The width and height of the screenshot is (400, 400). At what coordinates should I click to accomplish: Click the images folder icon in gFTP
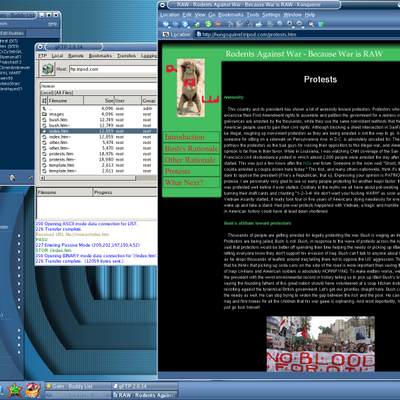[x=44, y=114]
